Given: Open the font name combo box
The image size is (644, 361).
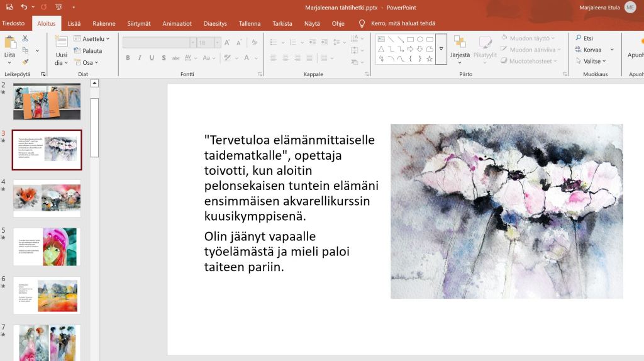Looking at the screenshot, I should tap(159, 42).
